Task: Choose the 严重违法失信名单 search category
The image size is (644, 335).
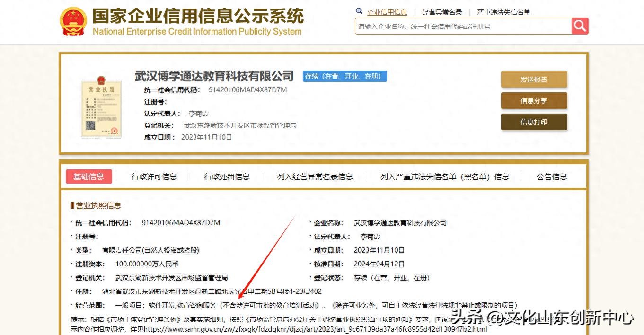Action: coord(503,12)
